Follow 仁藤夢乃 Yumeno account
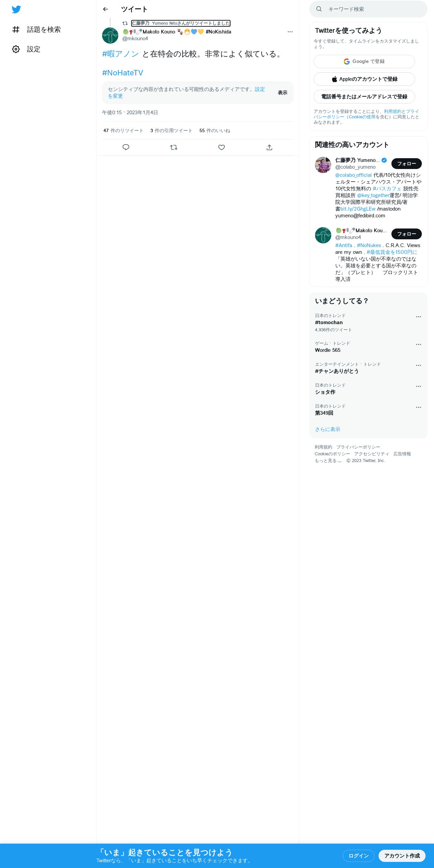 click(x=407, y=164)
